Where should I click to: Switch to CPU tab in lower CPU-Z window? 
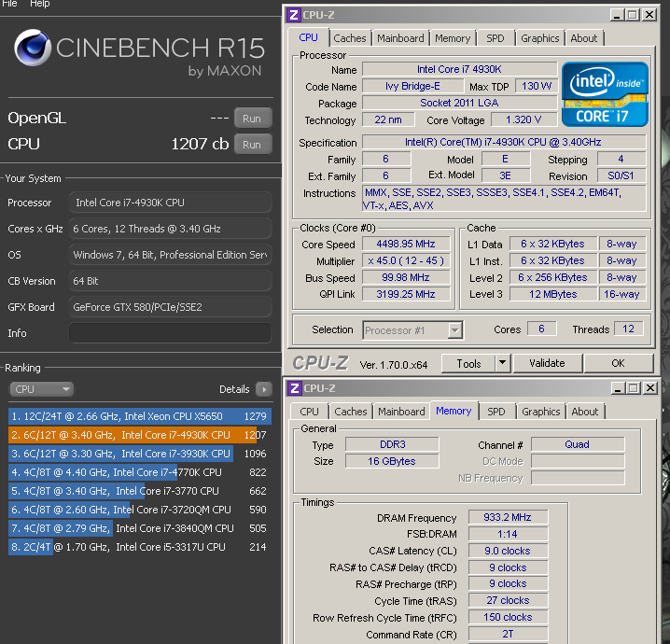point(309,412)
